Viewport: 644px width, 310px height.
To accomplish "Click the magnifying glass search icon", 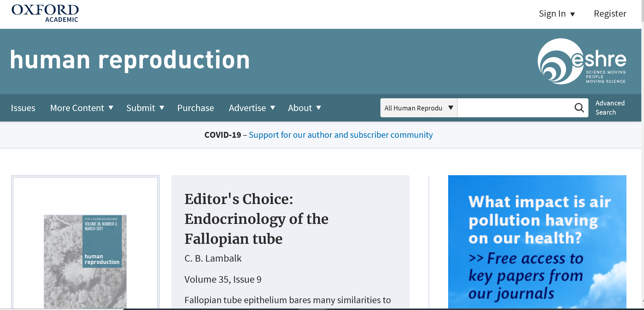I will click(579, 108).
